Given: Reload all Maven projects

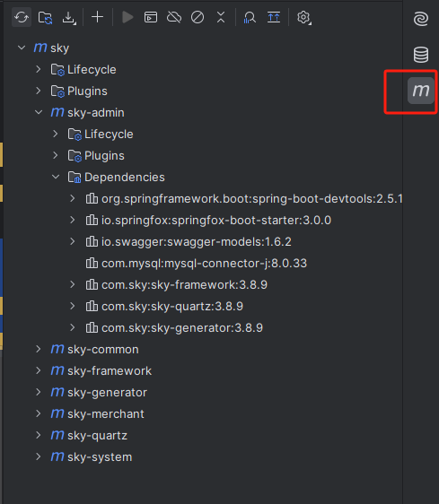Looking at the screenshot, I should click(x=22, y=17).
